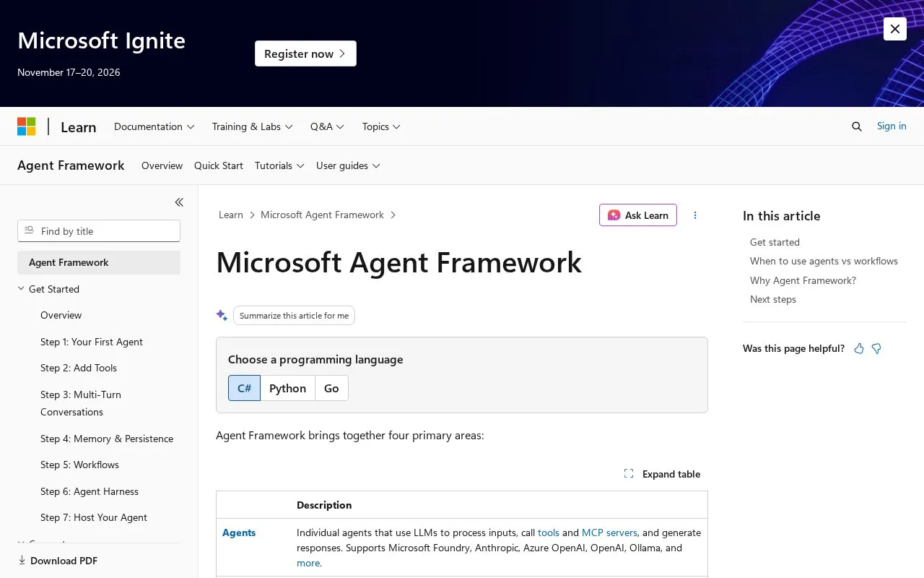Click the Learn site title

point(79,127)
